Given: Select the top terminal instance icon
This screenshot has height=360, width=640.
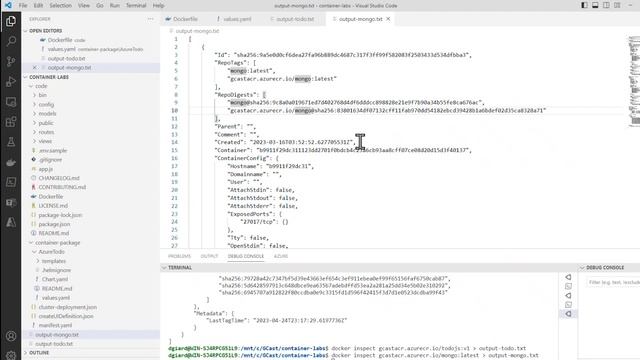Looking at the screenshot, I should (568, 277).
